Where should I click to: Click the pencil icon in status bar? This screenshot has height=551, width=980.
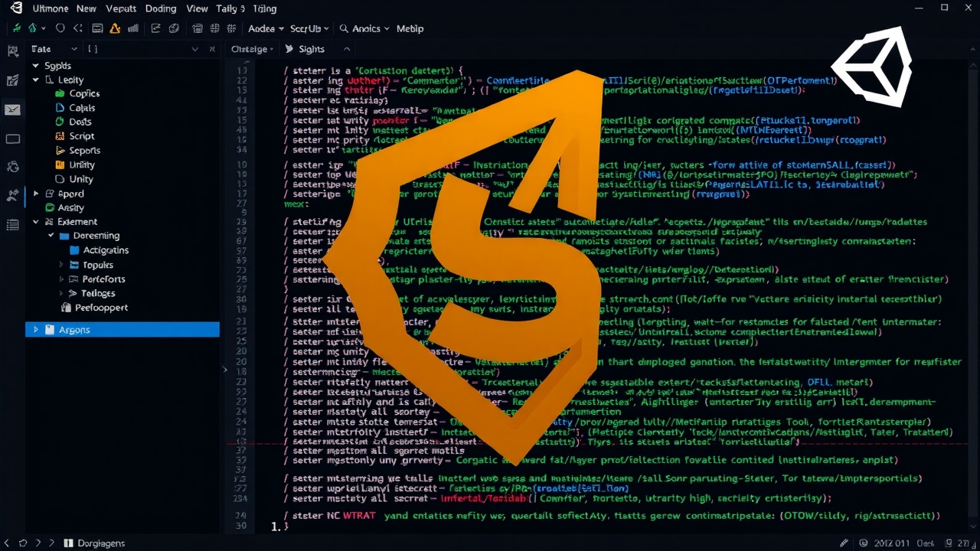click(843, 543)
